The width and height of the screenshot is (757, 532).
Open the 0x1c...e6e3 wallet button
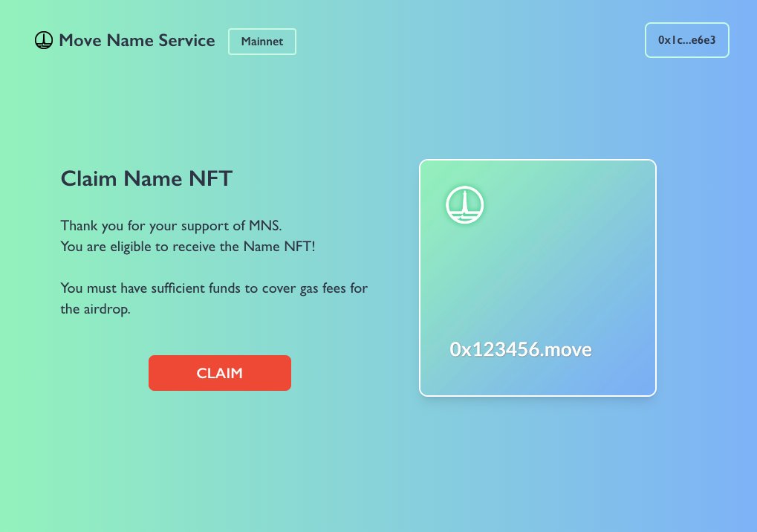pyautogui.click(x=687, y=40)
